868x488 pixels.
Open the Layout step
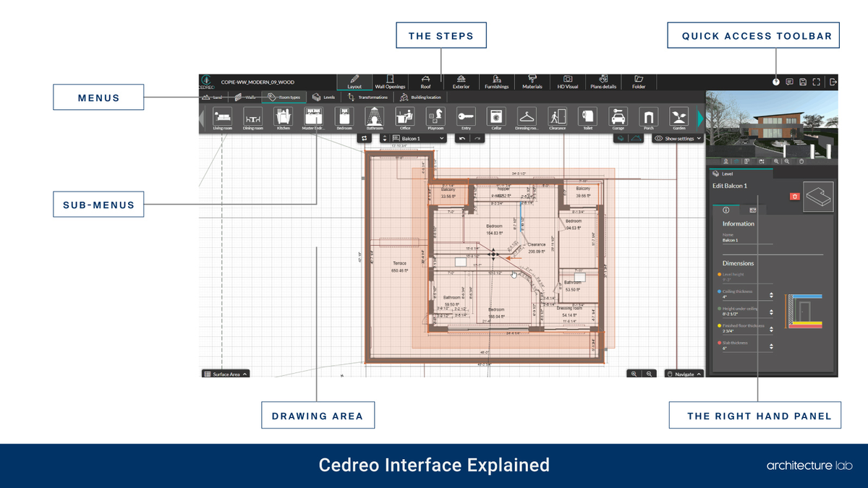[354, 82]
